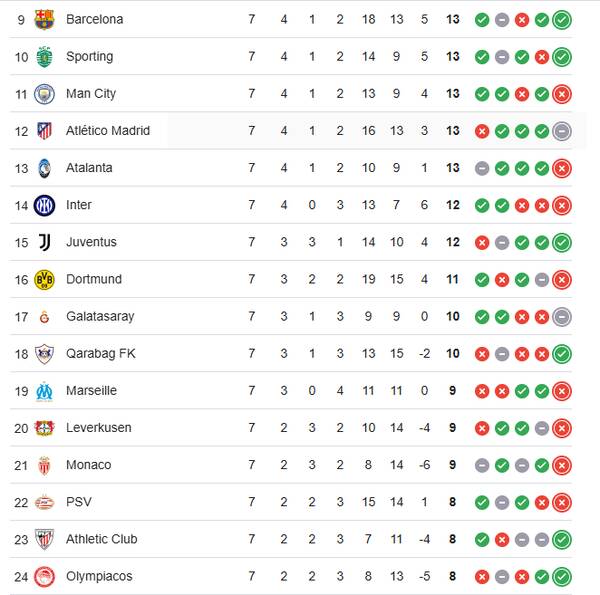Click Barcelona's latest match result indicator
Viewport: 600px width, 595px height.
pyautogui.click(x=562, y=20)
